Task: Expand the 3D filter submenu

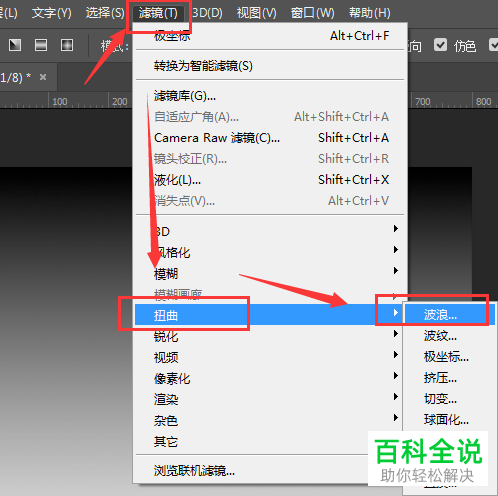Action: pos(270,231)
